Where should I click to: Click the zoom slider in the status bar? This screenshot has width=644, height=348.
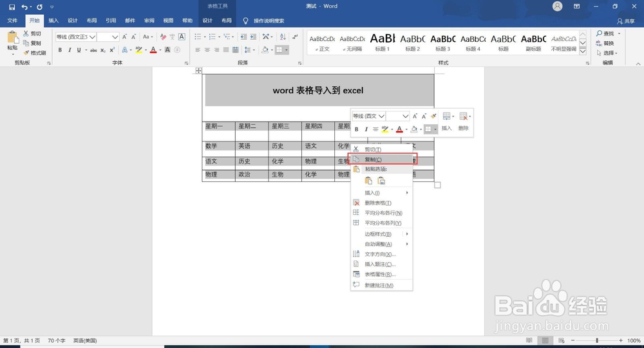pyautogui.click(x=597, y=341)
